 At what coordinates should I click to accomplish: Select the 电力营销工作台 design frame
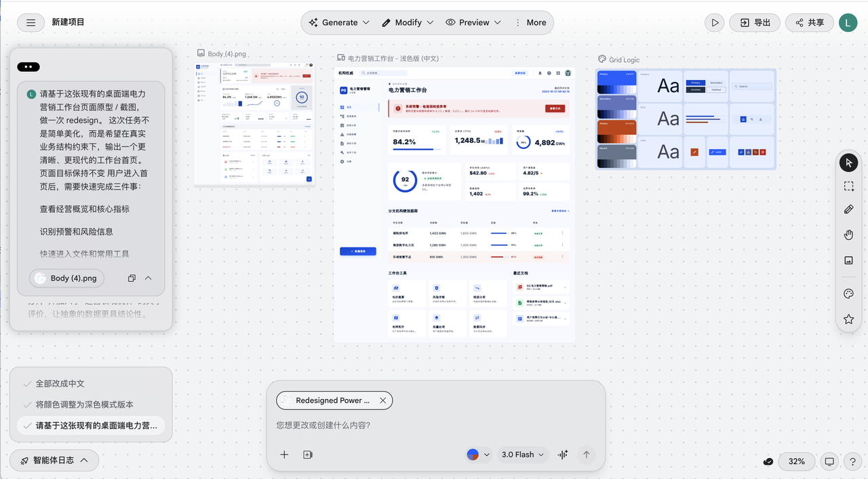pos(454,205)
